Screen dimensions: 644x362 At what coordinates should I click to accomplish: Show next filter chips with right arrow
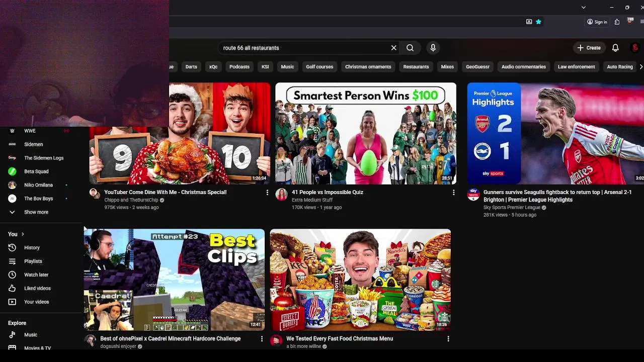(x=640, y=66)
